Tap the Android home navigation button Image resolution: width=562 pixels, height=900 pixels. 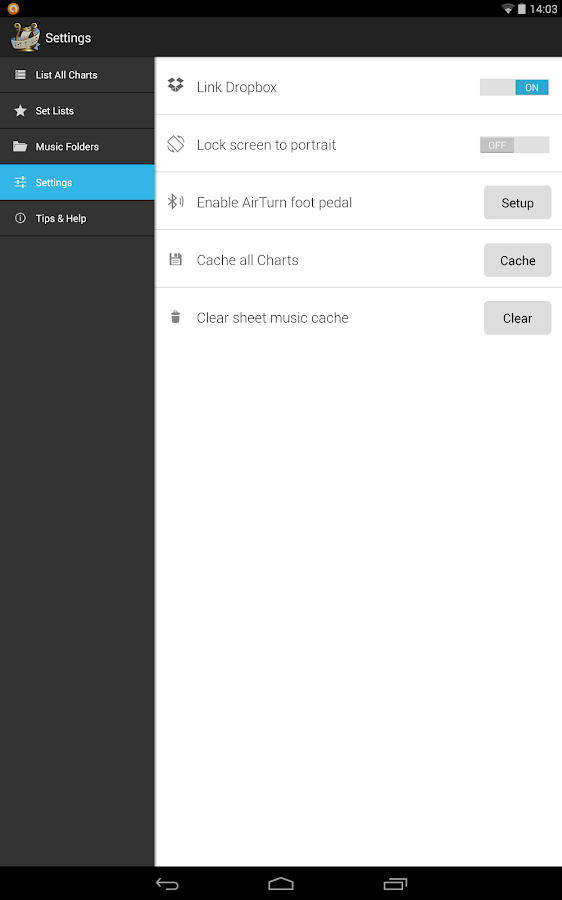pos(281,884)
